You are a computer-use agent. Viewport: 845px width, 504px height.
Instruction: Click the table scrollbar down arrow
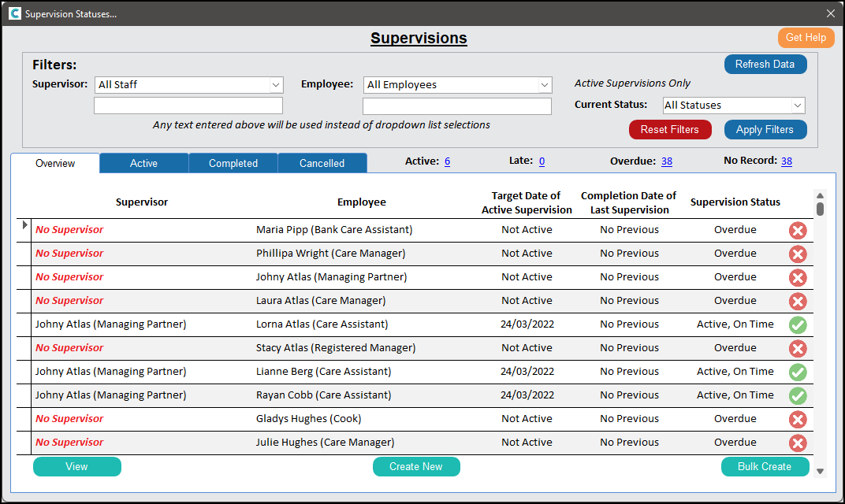(820, 471)
